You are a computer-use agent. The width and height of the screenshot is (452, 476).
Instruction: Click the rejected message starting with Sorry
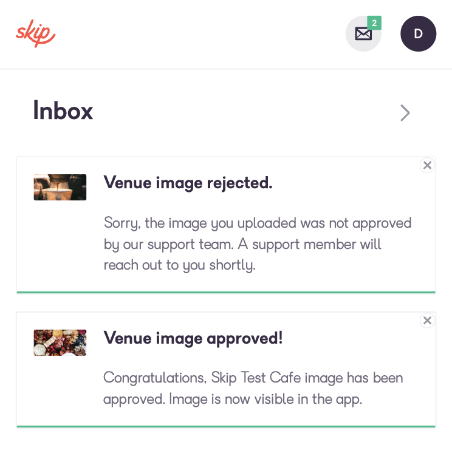tap(258, 244)
